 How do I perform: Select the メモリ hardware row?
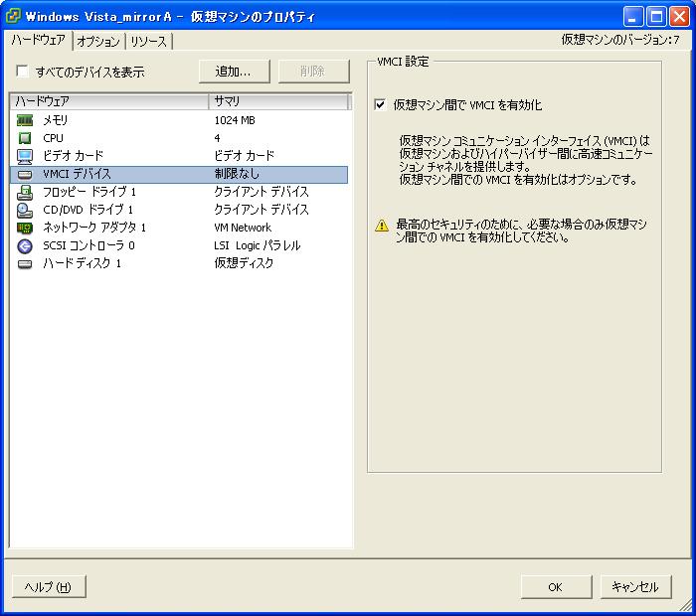click(179, 120)
